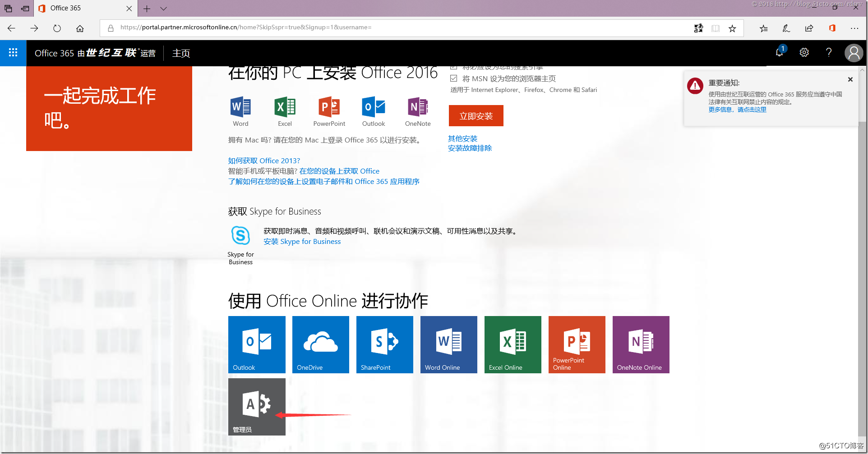Open the OneNote Online tile

[x=641, y=344]
